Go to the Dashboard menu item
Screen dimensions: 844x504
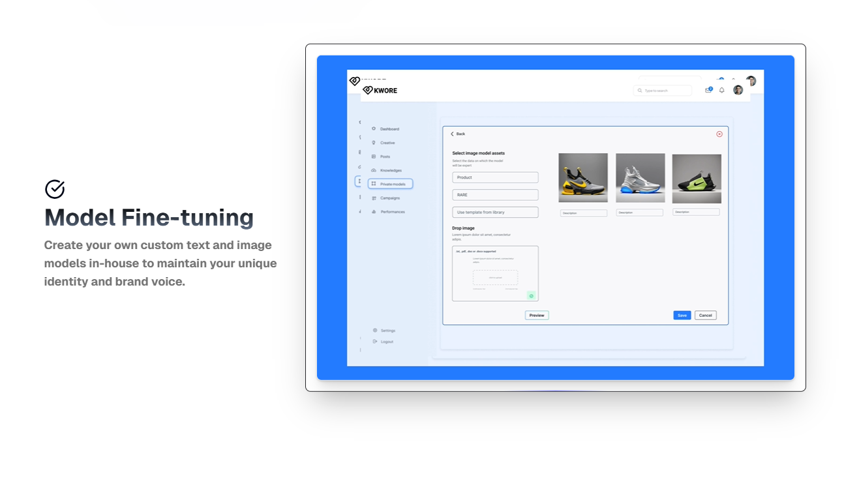coord(390,129)
